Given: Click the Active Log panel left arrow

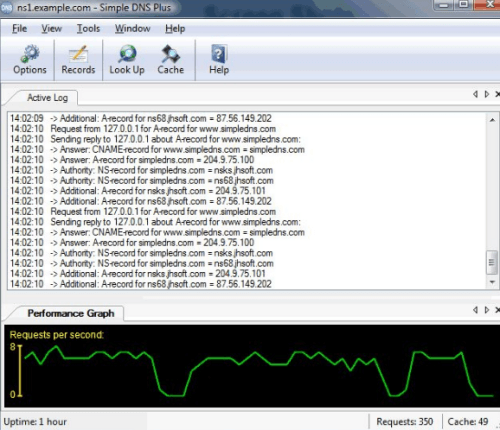Looking at the screenshot, I should (x=476, y=94).
